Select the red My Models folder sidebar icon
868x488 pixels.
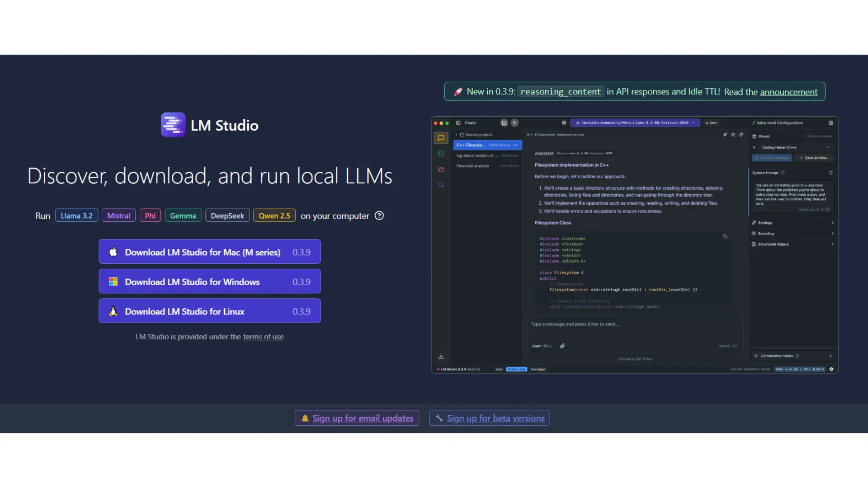click(x=441, y=169)
